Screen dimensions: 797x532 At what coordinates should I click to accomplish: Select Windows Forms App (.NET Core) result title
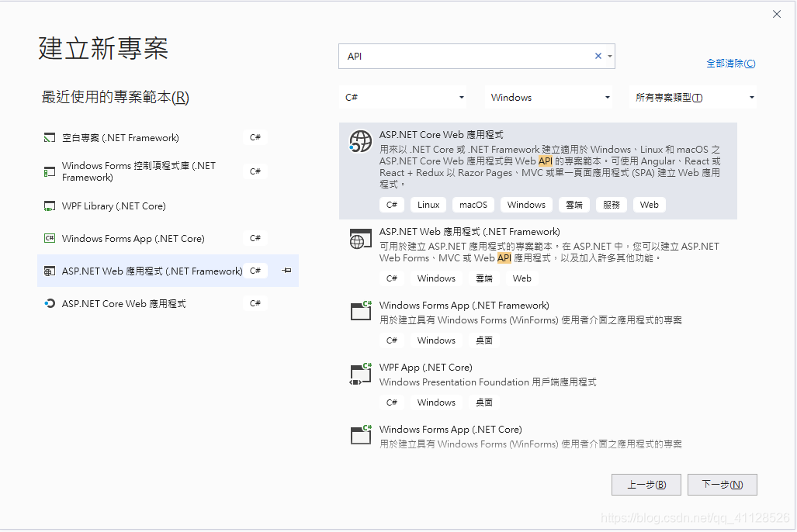pos(450,430)
